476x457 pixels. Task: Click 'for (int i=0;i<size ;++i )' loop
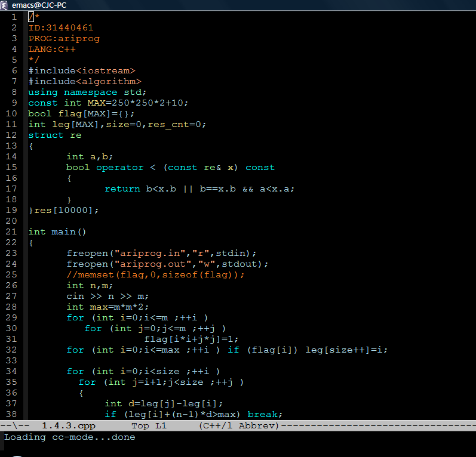pos(143,371)
